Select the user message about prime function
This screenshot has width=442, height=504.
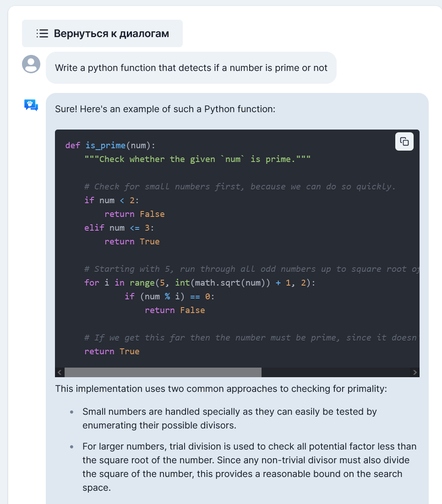191,68
